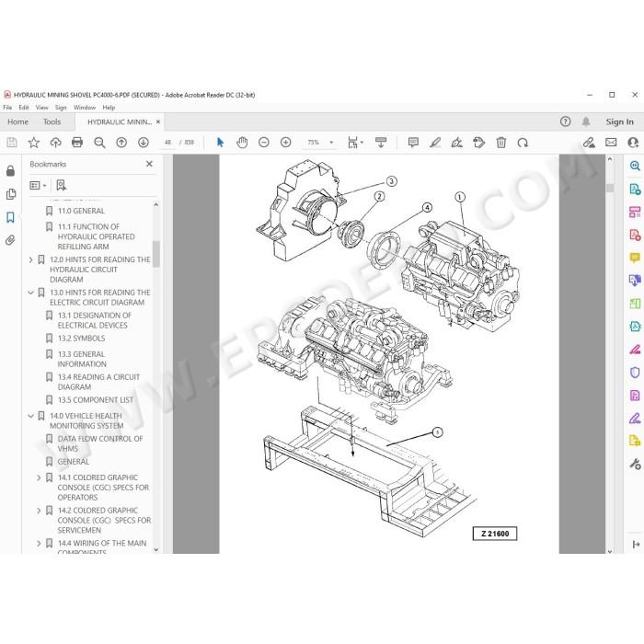Screen dimensions: 644x644
Task: Add a comment with the sticky note icon
Action: click(x=414, y=143)
